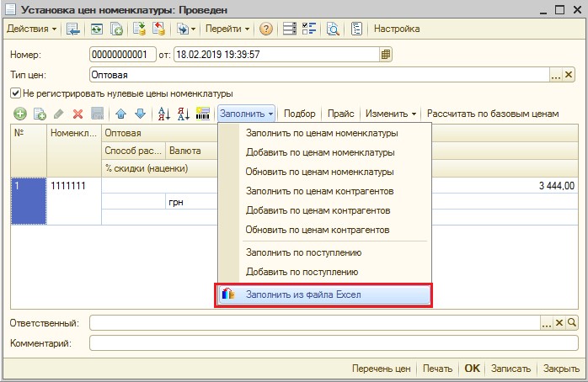Click the Записать button

tap(510, 369)
